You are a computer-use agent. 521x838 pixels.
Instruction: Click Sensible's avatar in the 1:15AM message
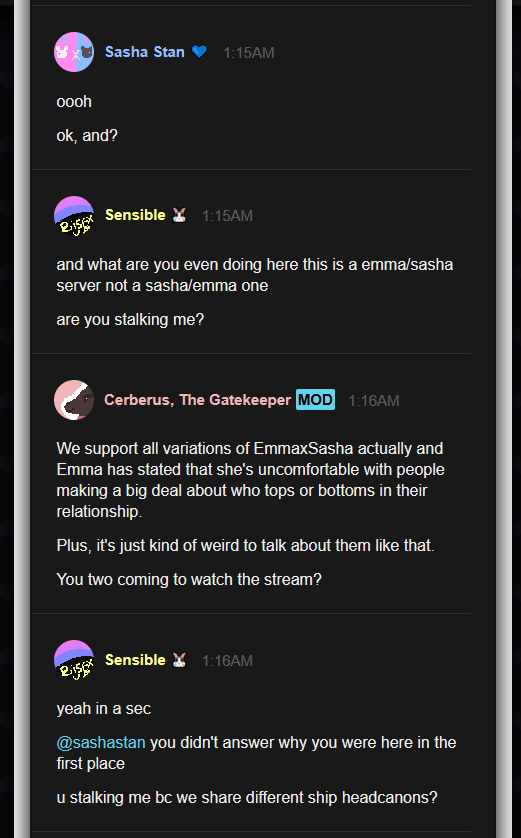74,215
